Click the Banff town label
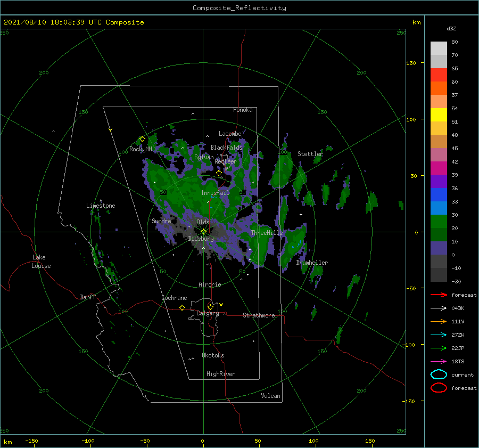The height and width of the screenshot is (448, 479). pyautogui.click(x=88, y=297)
